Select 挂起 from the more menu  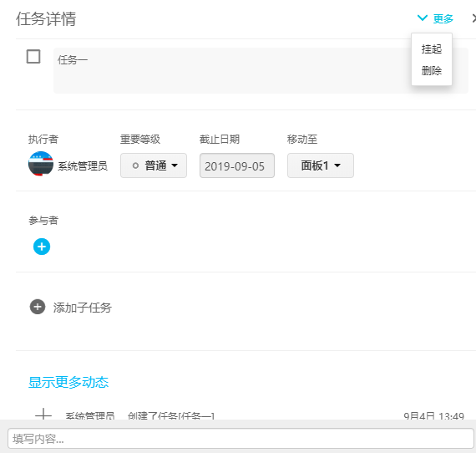432,49
